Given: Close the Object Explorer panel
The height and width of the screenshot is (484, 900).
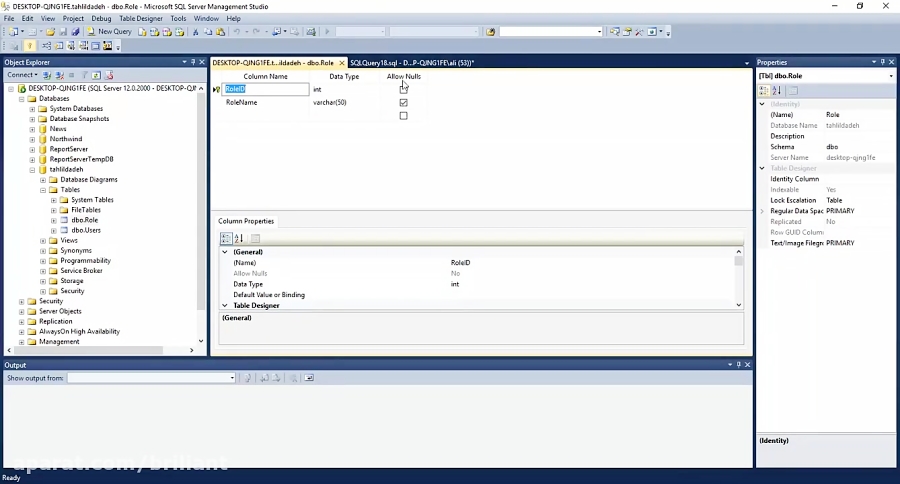Looking at the screenshot, I should [202, 62].
